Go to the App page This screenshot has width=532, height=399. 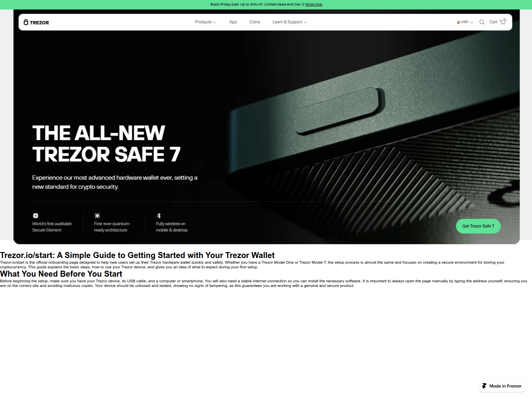[233, 22]
